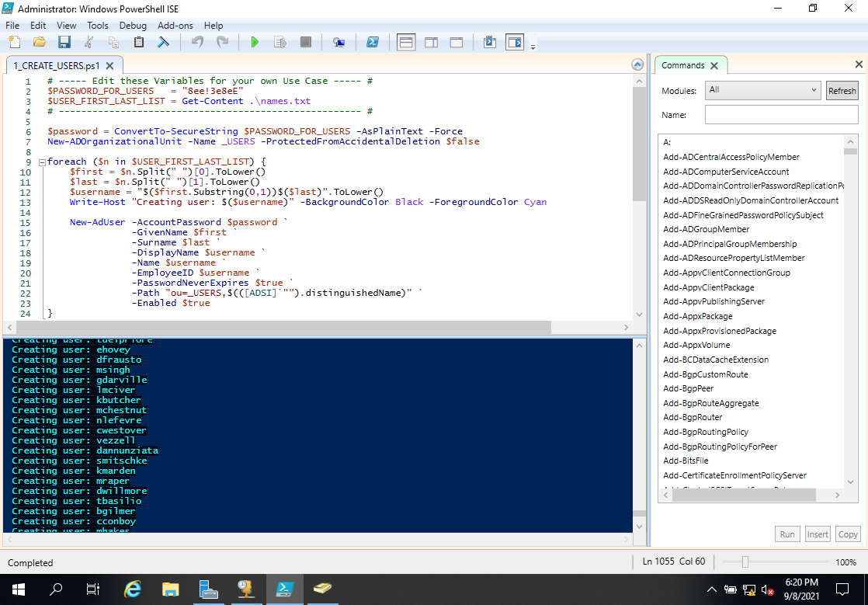Open New Remote PowerShell Tab icon
868x605 pixels.
click(x=339, y=42)
